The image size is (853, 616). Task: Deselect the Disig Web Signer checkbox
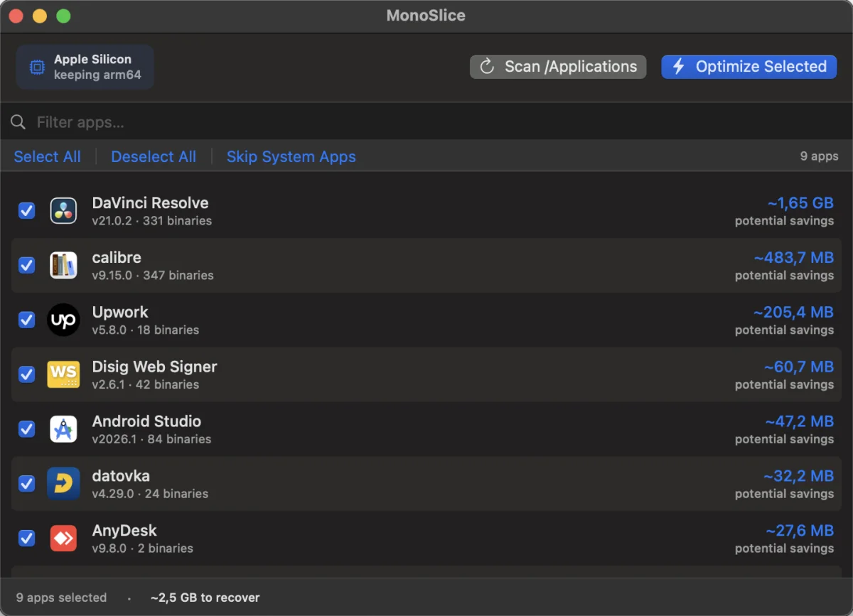(26, 374)
